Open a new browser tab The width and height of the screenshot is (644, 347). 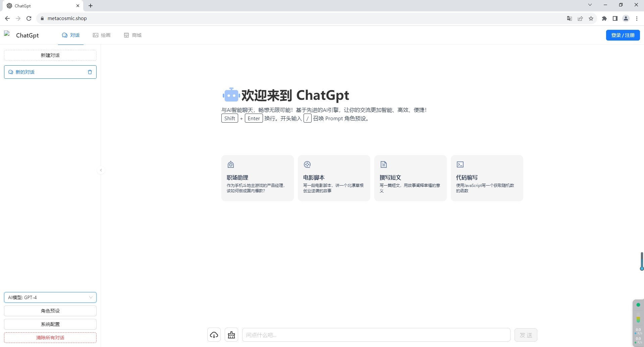coord(91,6)
